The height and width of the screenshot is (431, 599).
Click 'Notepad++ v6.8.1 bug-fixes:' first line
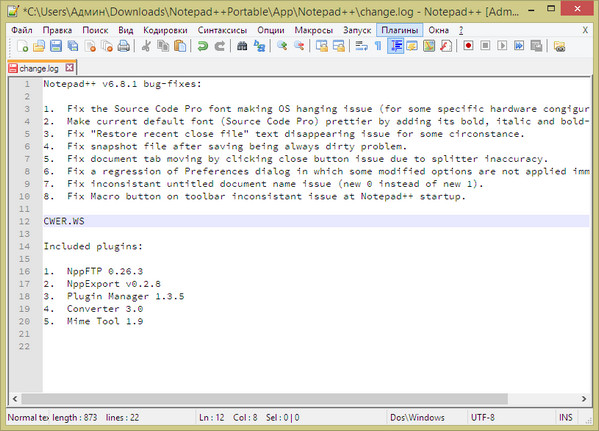coord(122,84)
